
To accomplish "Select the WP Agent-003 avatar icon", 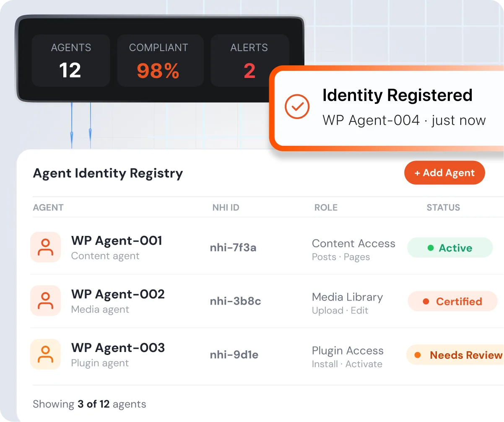I will 46,355.
